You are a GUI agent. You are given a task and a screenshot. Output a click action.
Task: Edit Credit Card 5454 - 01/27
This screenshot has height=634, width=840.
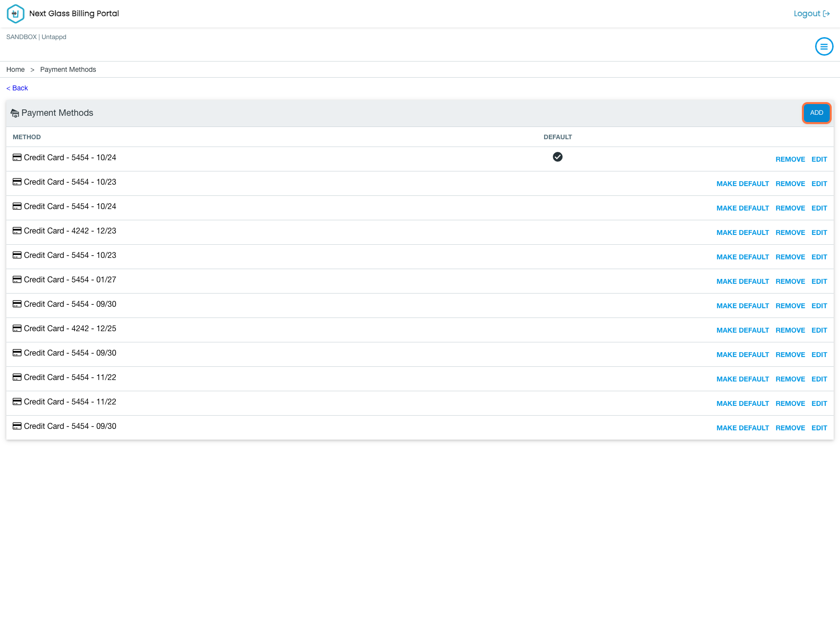[x=819, y=281]
